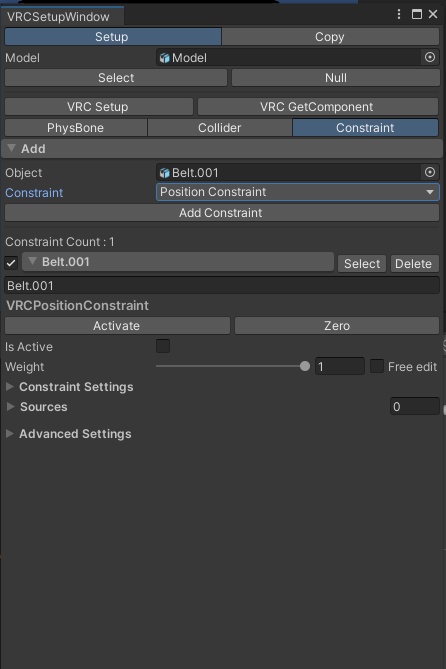
Task: Expand the Sources list
Action: coord(11,407)
